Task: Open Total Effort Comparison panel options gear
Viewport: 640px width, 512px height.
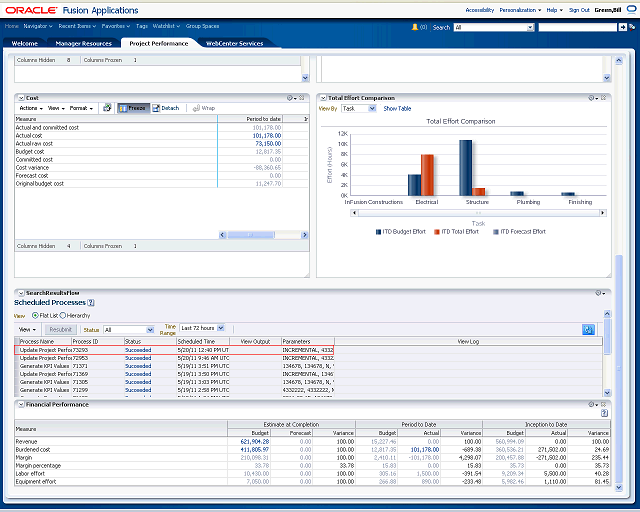Action: click(594, 98)
